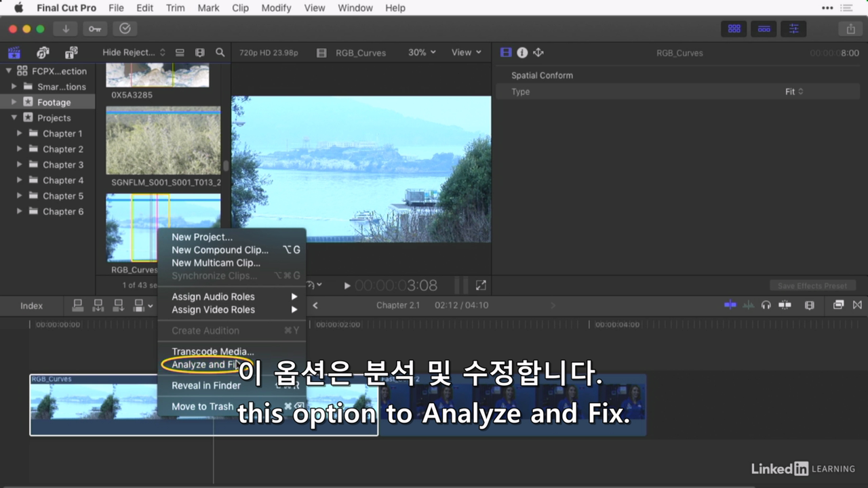Open the 30% viewer zoom dropdown
868x488 pixels.
tap(422, 52)
